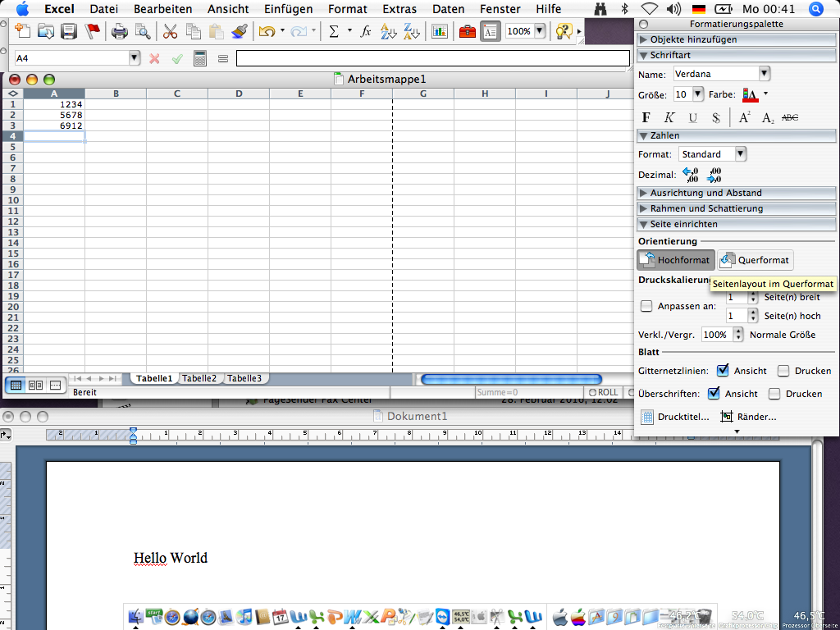The width and height of the screenshot is (840, 630).
Task: Confirm entry with green checkmark
Action: click(177, 58)
